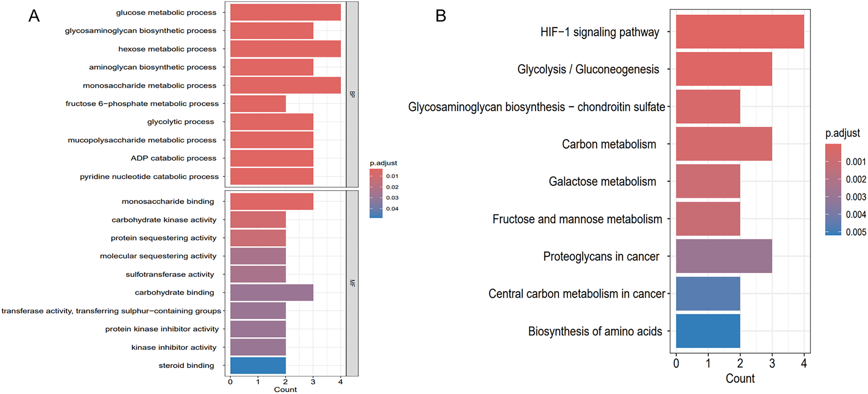
Task: Click the sulfotransferase activity label
Action: 170,274
